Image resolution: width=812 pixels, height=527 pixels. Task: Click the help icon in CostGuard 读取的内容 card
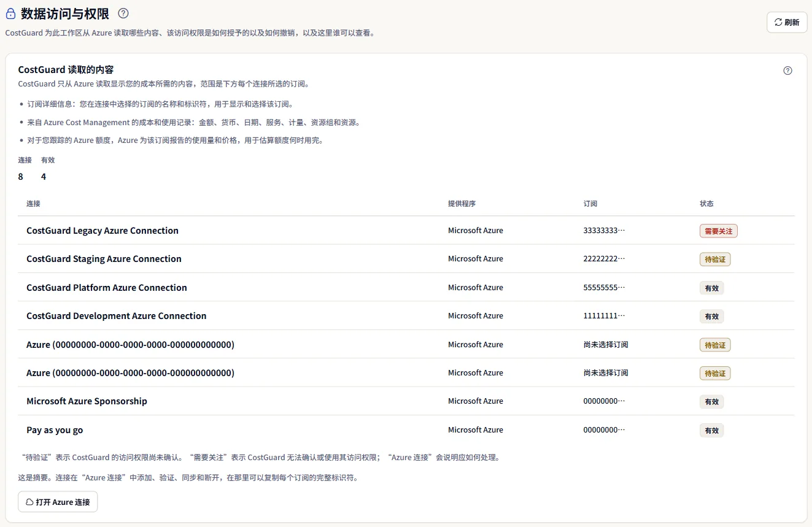[x=788, y=71]
